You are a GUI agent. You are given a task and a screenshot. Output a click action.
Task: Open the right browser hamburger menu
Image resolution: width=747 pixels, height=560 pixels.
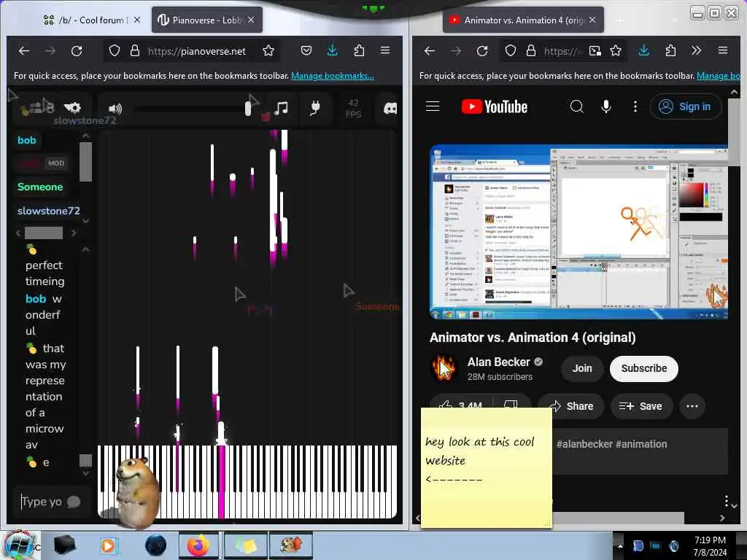click(723, 50)
